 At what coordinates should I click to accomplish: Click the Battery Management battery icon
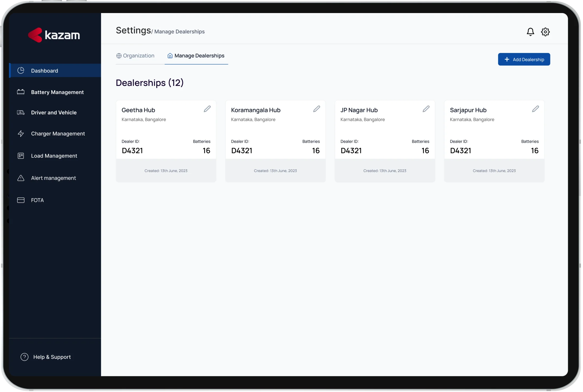21,92
